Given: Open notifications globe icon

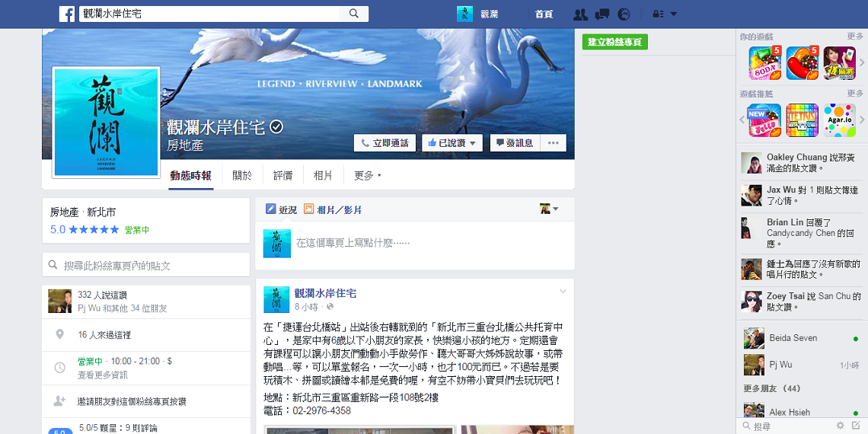Looking at the screenshot, I should pyautogui.click(x=624, y=14).
